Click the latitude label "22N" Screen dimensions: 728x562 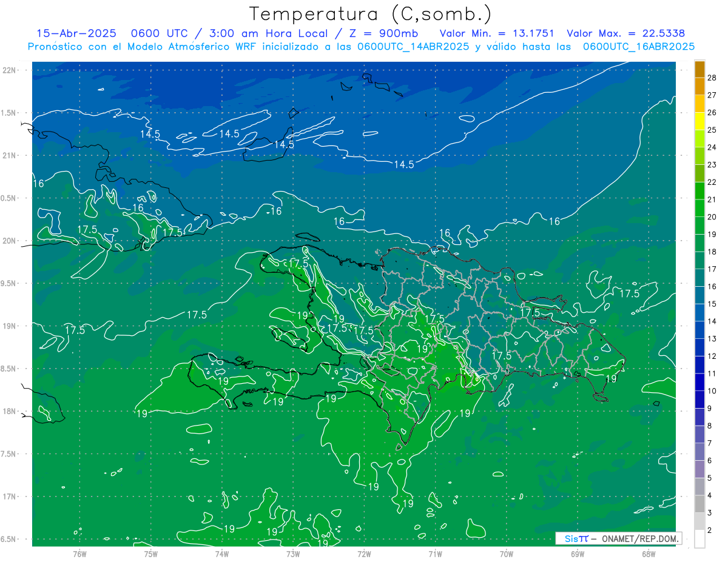[8, 70]
